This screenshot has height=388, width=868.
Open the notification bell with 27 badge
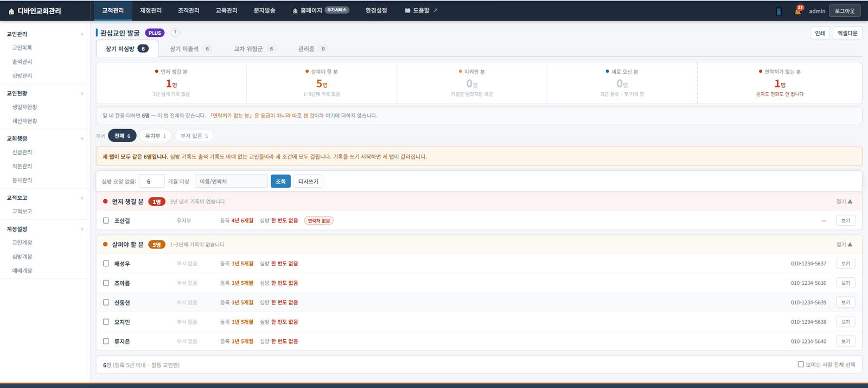click(x=798, y=10)
